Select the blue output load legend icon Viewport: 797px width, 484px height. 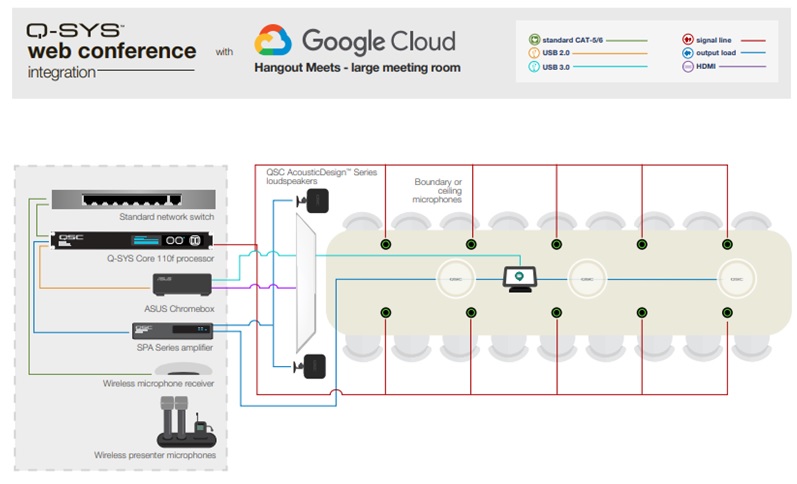(688, 53)
